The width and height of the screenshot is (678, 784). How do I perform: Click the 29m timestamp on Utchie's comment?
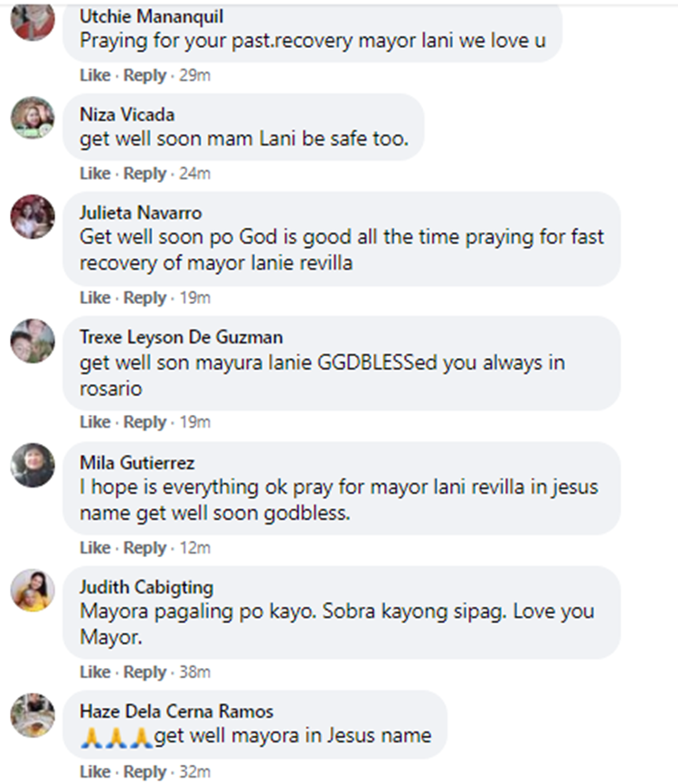click(194, 76)
